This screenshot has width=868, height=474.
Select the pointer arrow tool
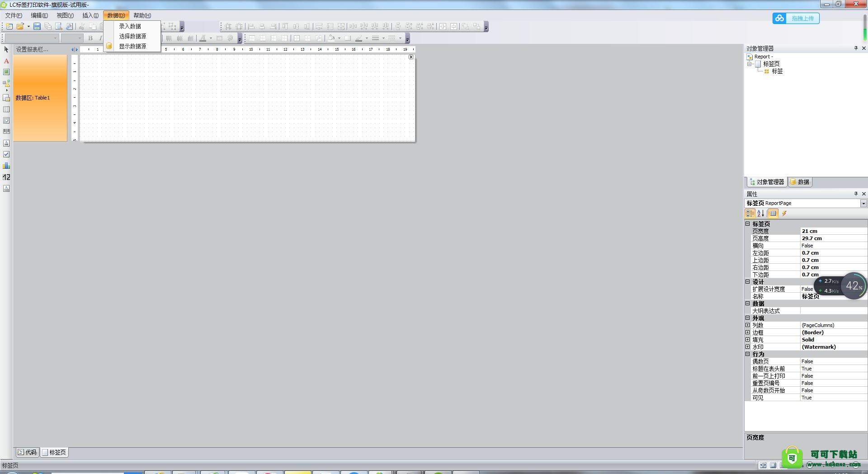6,49
